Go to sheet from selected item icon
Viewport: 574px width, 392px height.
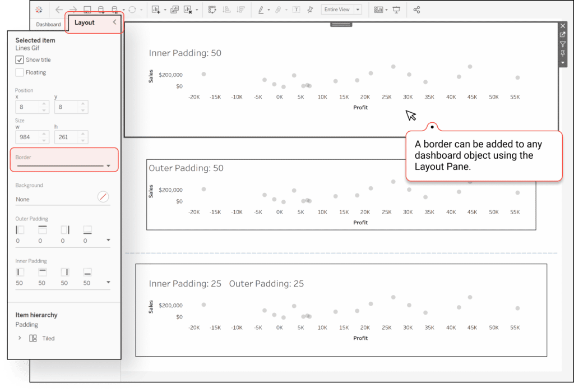pyautogui.click(x=563, y=35)
